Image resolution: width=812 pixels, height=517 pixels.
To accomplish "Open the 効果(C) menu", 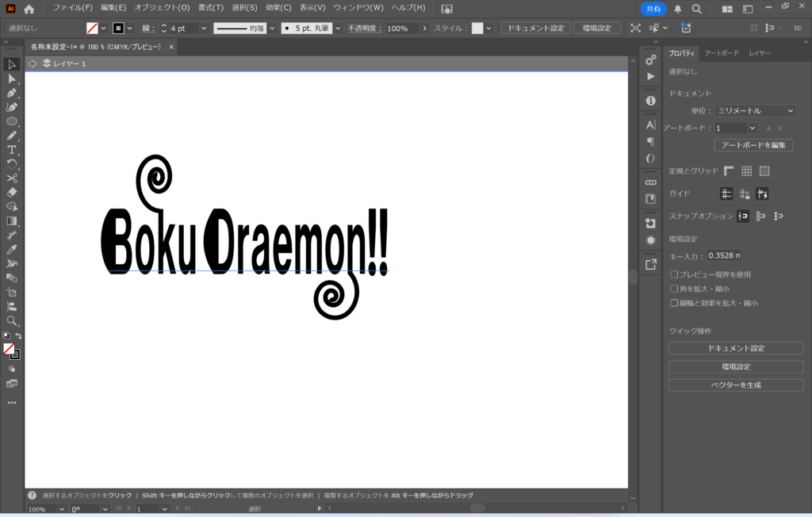I will tap(278, 8).
